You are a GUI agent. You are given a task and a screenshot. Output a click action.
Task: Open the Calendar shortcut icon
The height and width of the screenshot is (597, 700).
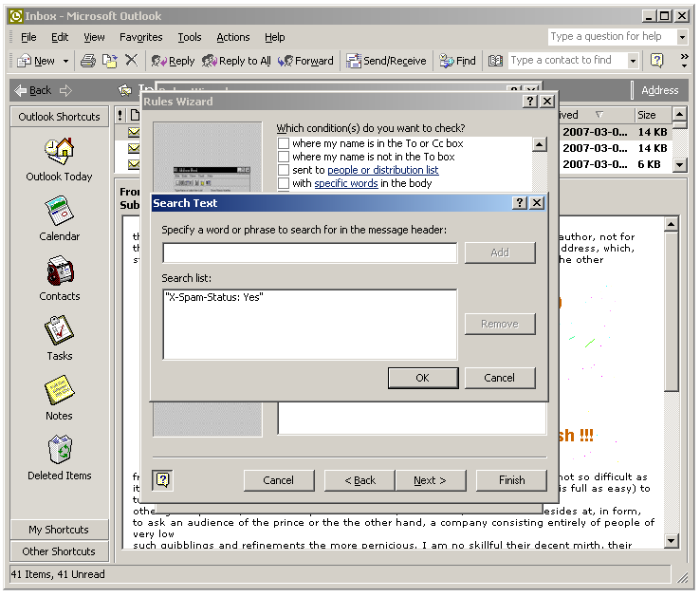(x=59, y=211)
